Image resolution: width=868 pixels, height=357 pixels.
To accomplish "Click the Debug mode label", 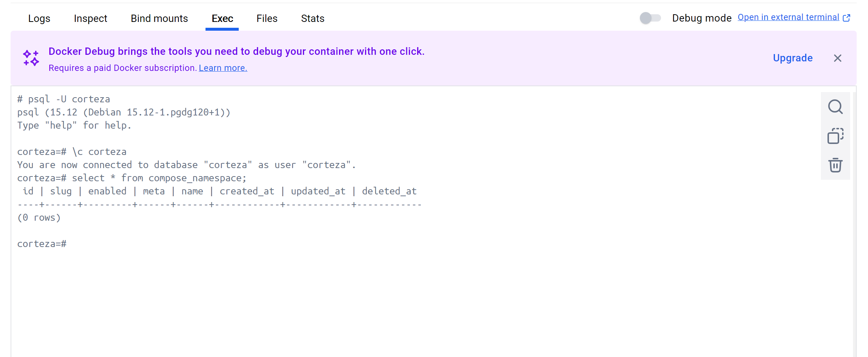I will pos(702,18).
